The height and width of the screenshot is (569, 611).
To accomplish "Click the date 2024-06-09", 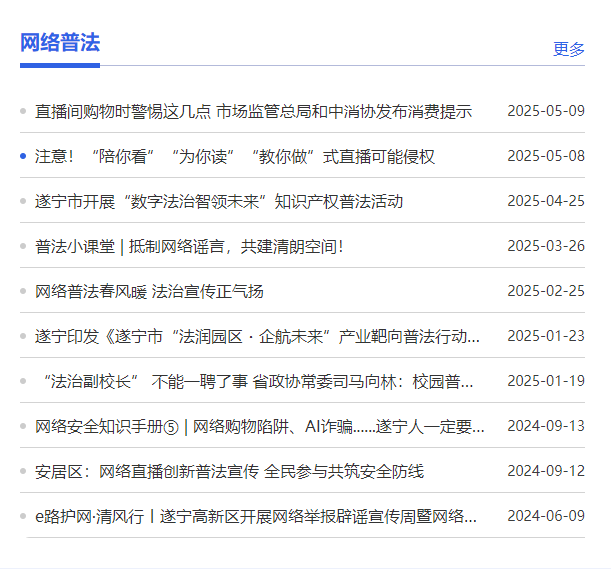I will (545, 517).
